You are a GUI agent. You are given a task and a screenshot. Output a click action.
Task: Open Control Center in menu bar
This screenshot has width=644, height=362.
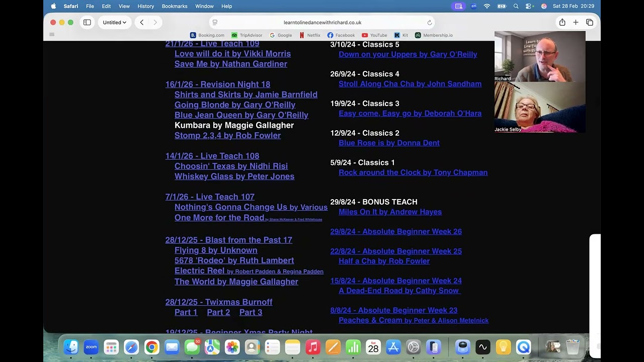[x=529, y=6]
